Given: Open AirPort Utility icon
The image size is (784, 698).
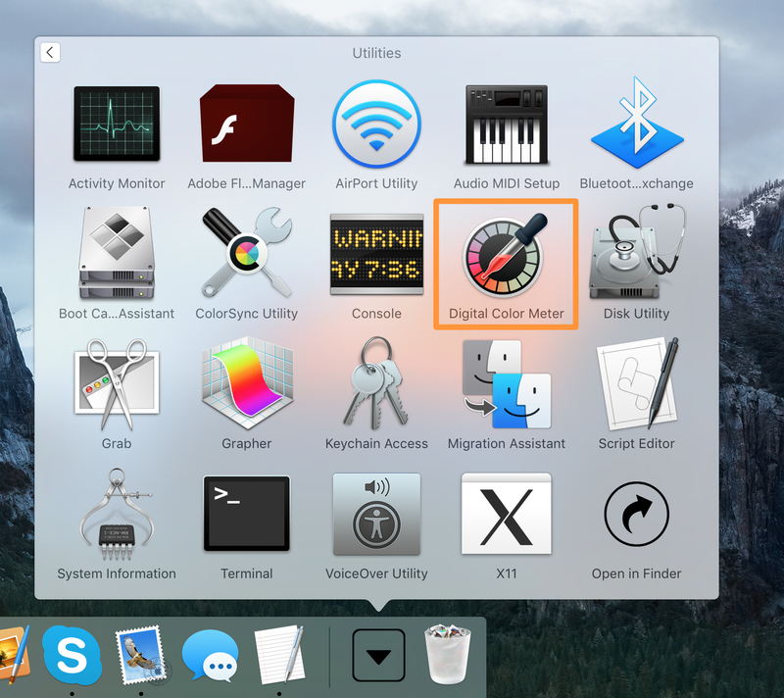Looking at the screenshot, I should (x=376, y=124).
